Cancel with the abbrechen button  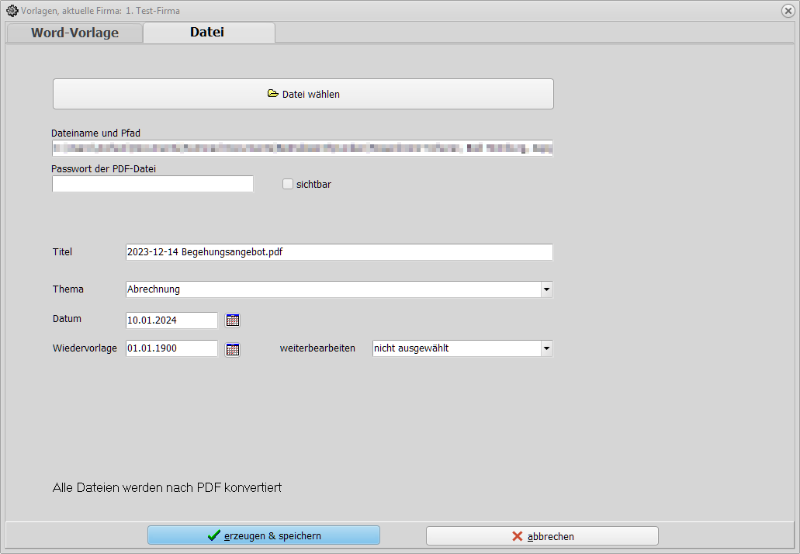point(542,536)
